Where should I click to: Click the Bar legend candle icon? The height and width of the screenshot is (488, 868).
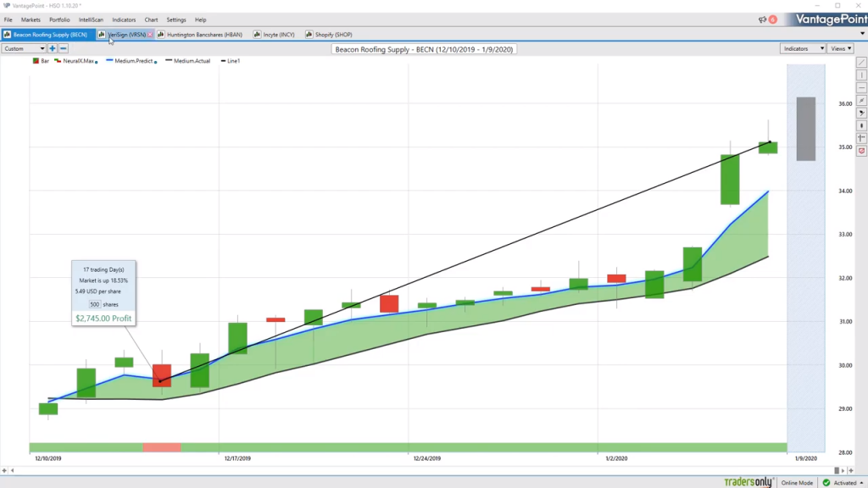tap(36, 61)
